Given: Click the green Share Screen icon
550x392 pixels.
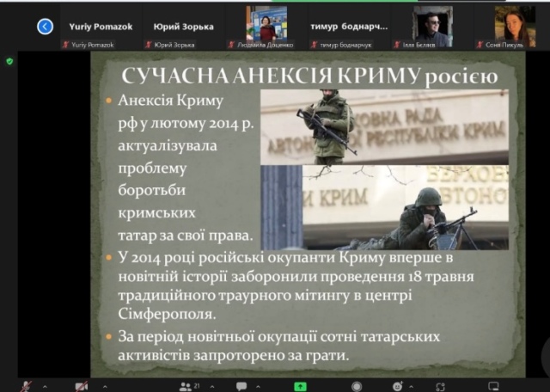Looking at the screenshot, I should (x=300, y=386).
